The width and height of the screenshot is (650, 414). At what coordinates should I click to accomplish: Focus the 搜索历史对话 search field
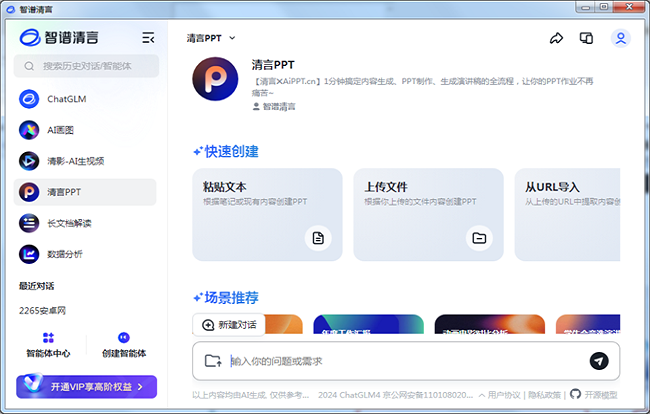point(87,67)
